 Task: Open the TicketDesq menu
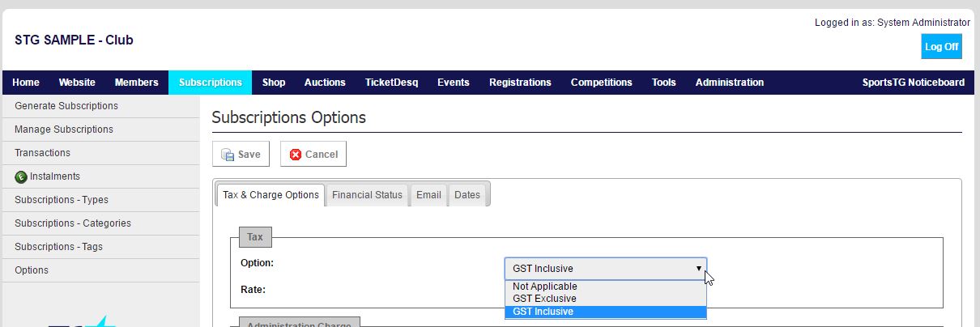[391, 83]
